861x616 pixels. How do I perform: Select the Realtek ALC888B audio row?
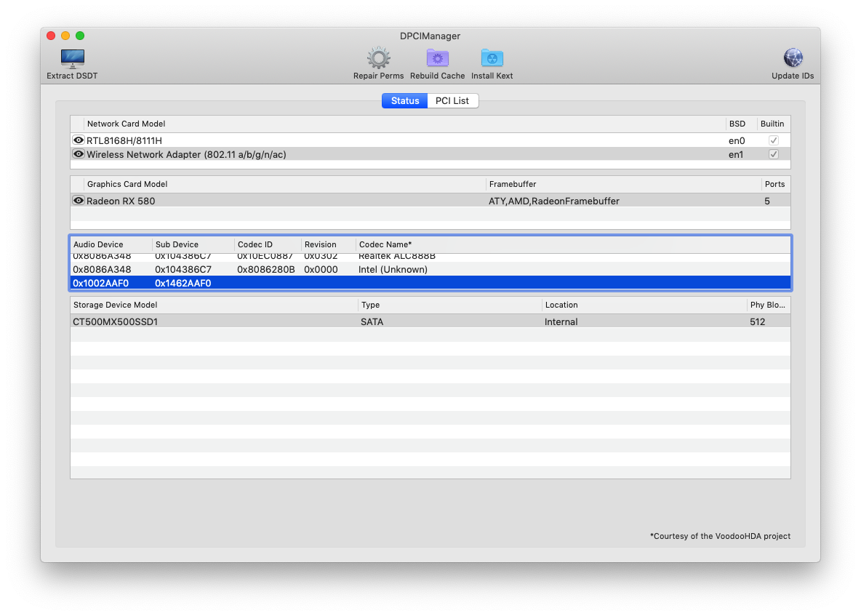tap(430, 257)
